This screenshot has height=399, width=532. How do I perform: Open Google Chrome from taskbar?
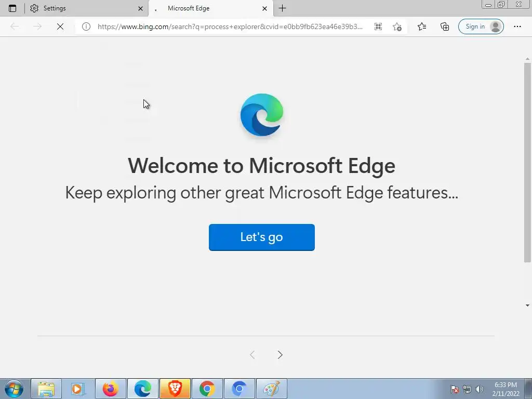[207, 389]
